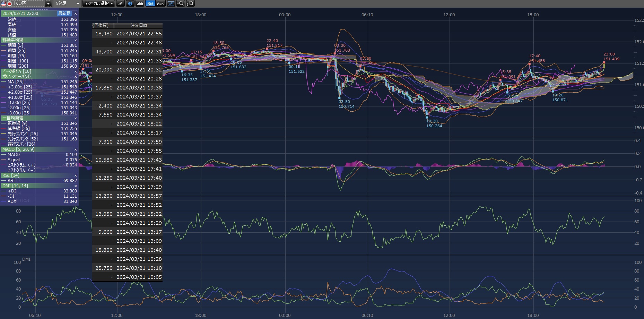Toggle the 最新足 latest-candle button

(64, 14)
